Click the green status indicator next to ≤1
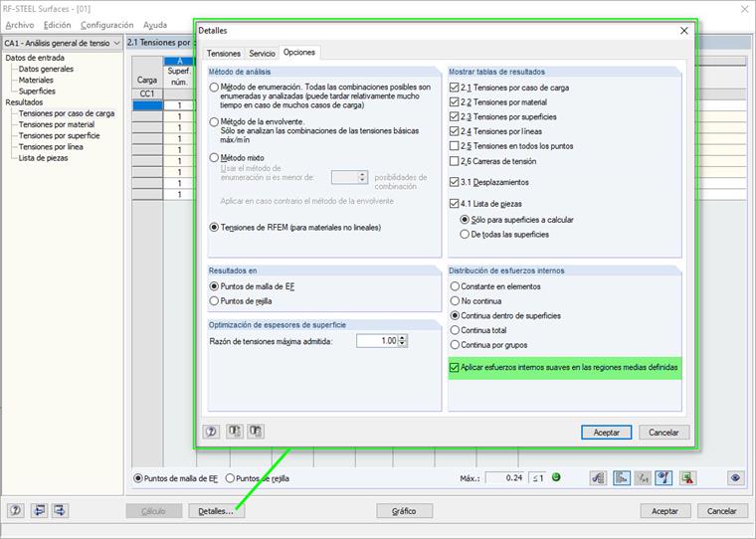 tap(556, 477)
